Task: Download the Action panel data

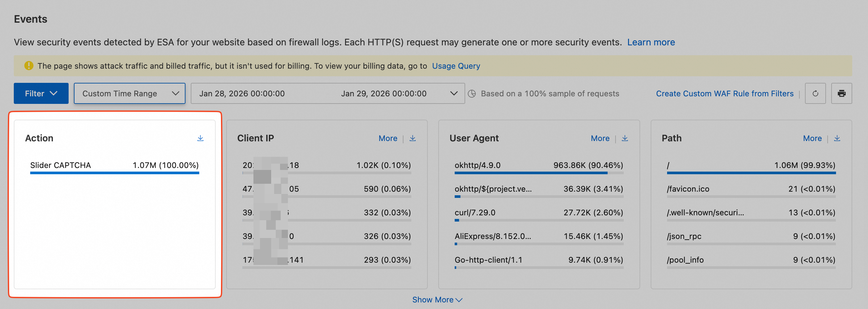Action: [200, 138]
